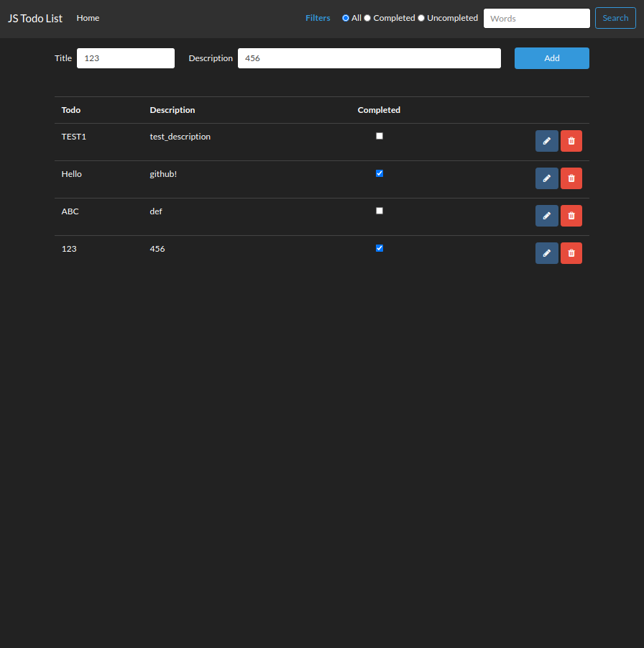The height and width of the screenshot is (648, 644).
Task: Click the Completed column header
Action: 379,110
